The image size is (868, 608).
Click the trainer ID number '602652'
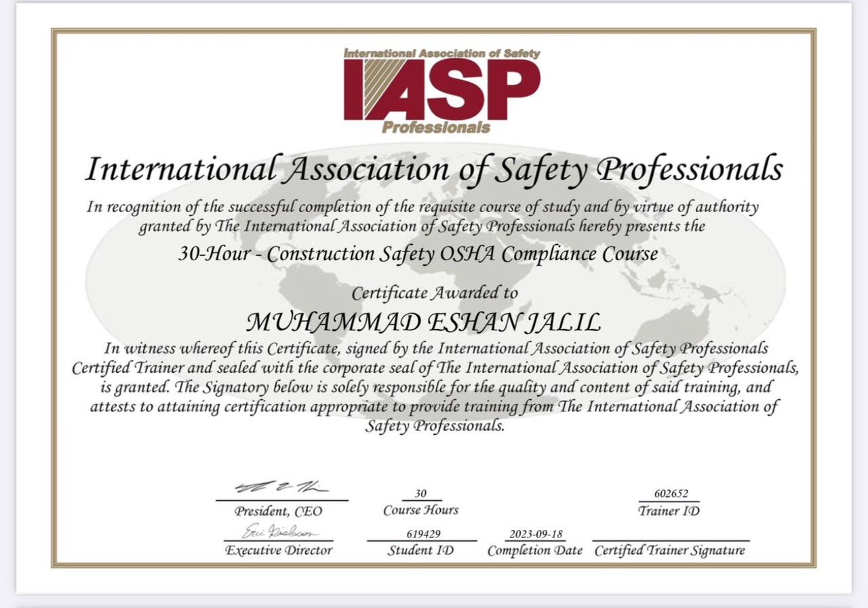(671, 494)
